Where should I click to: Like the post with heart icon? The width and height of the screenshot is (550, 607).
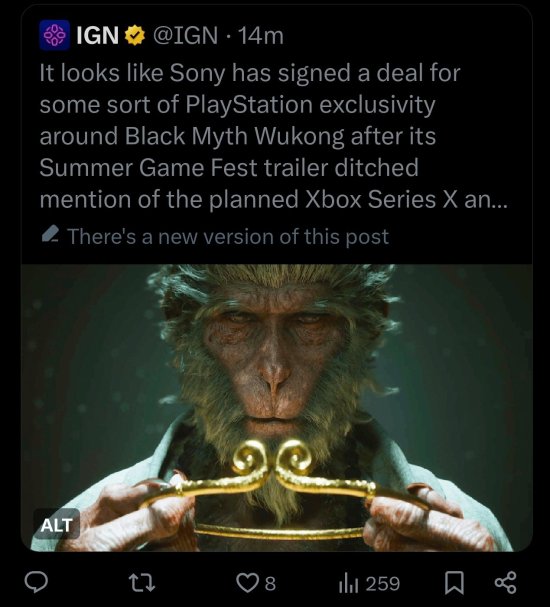coord(246,583)
